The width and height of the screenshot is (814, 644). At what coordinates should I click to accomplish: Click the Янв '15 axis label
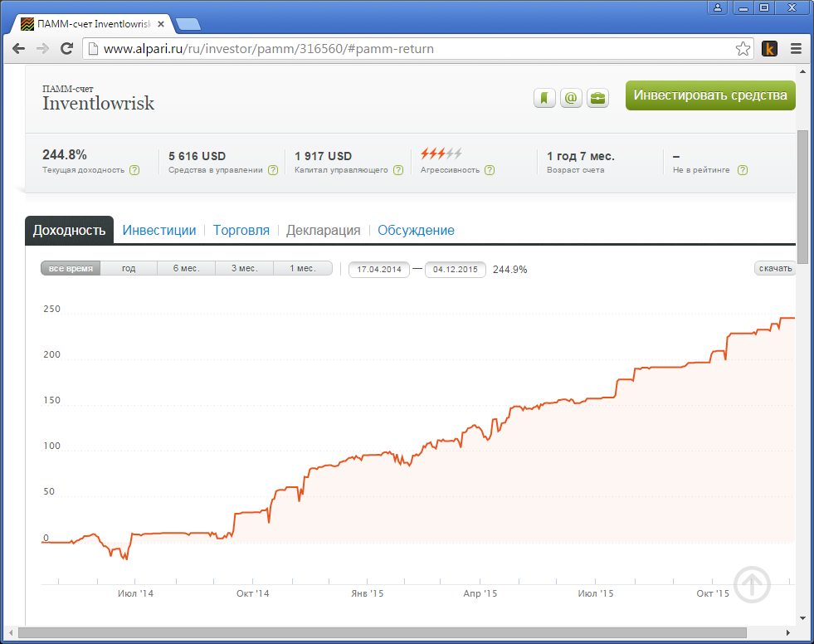tap(367, 593)
